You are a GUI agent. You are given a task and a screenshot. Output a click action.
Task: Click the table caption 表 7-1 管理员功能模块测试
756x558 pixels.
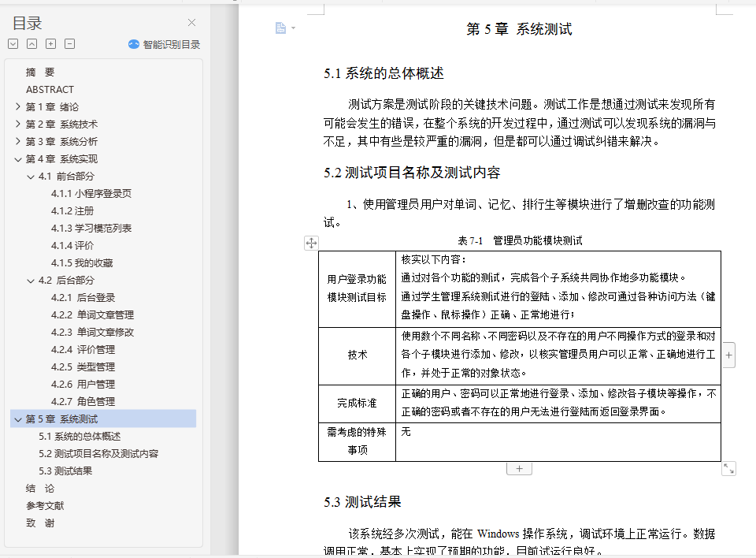pos(520,240)
